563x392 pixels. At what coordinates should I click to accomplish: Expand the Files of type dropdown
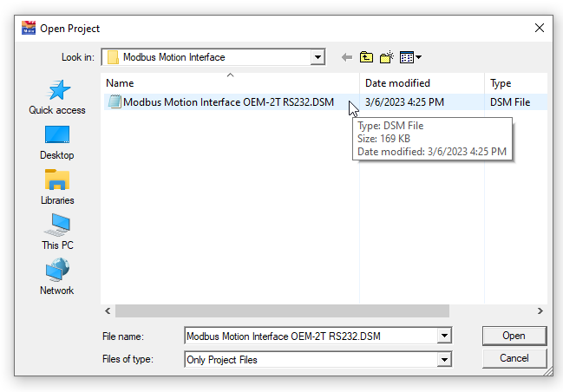click(x=444, y=359)
